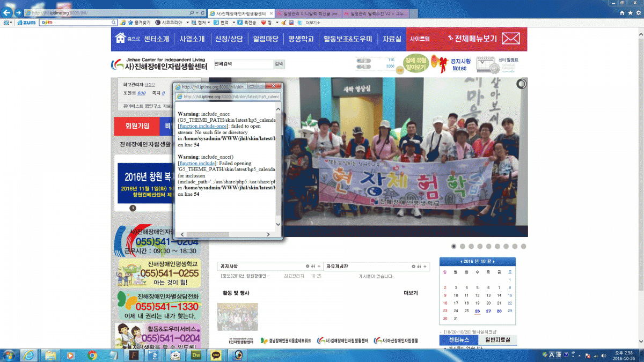The width and height of the screenshot is (644, 362).
Task: Select day 27 in the calendar
Action: tap(488, 311)
